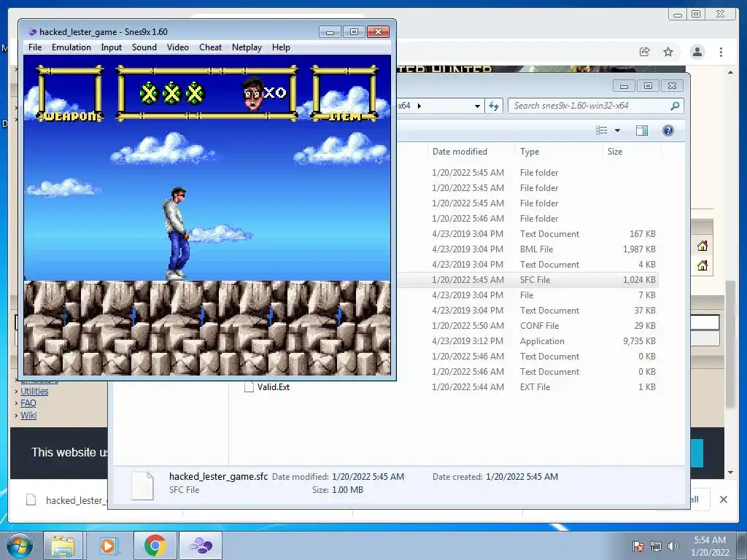This screenshot has height=560, width=747.
Task: Click the Change your view icon
Action: pyautogui.click(x=602, y=130)
